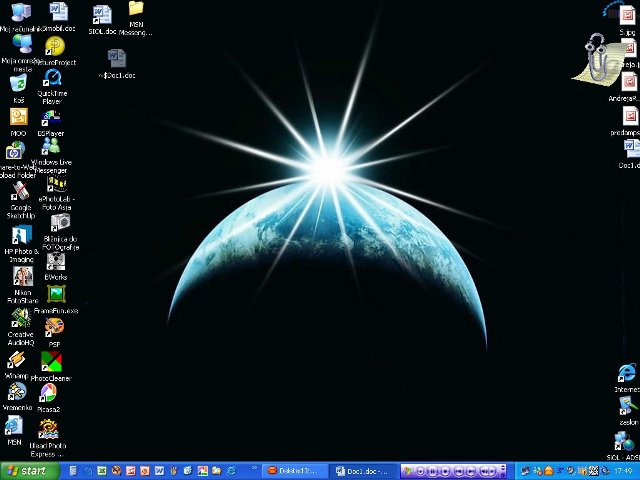Click the orange tray icon left of temperature
The width and height of the screenshot is (640, 480).
click(x=549, y=471)
